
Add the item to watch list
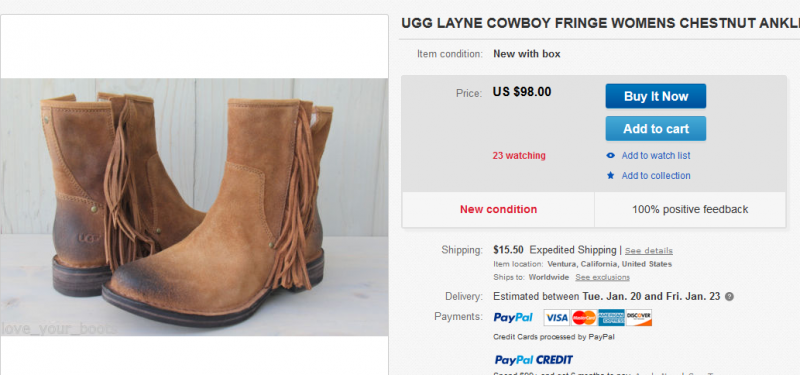[x=656, y=156]
